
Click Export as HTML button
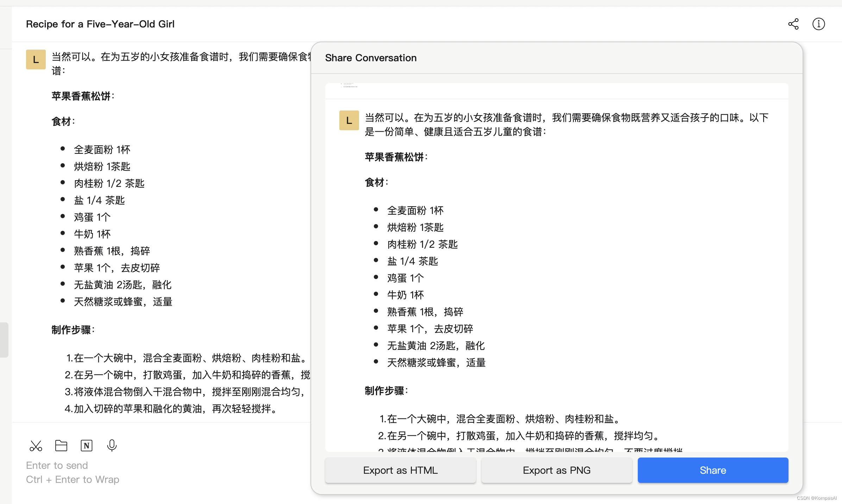pyautogui.click(x=401, y=470)
